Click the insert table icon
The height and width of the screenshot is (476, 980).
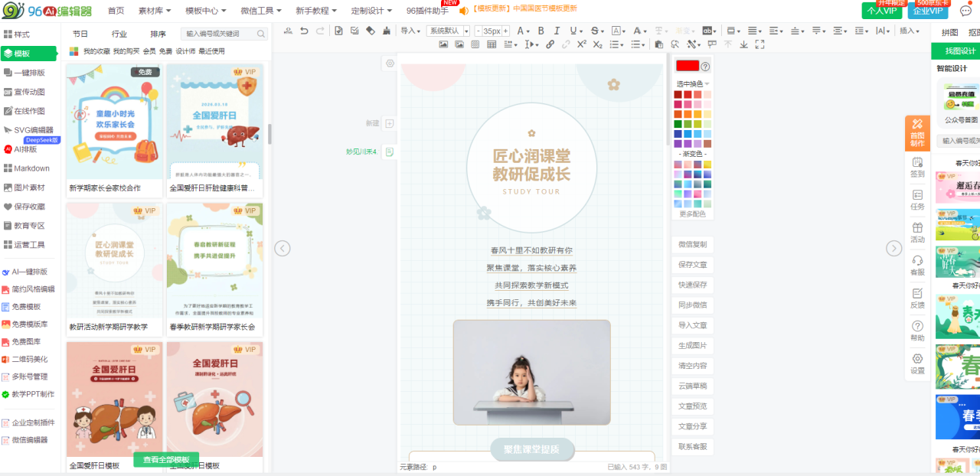coord(492,44)
